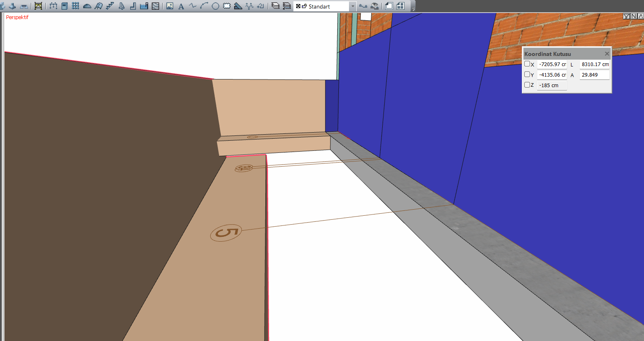Select the text tool letter A
The width and height of the screenshot is (644, 341).
tap(181, 6)
